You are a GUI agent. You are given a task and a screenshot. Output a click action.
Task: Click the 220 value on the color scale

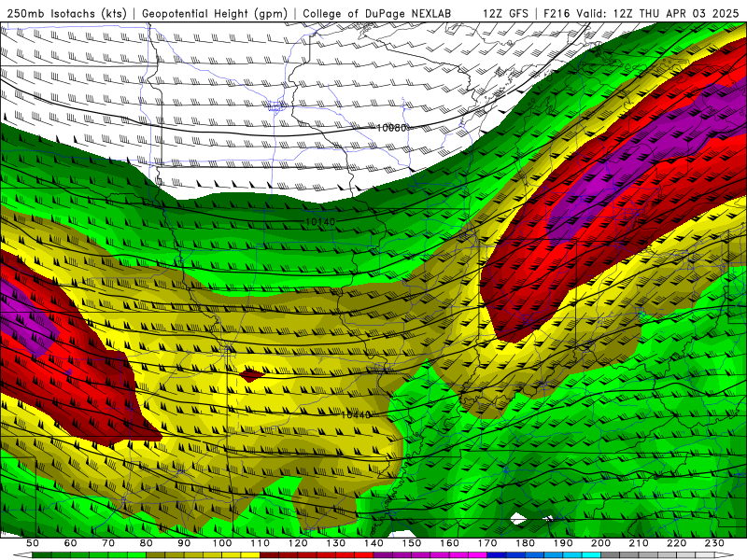(676, 543)
